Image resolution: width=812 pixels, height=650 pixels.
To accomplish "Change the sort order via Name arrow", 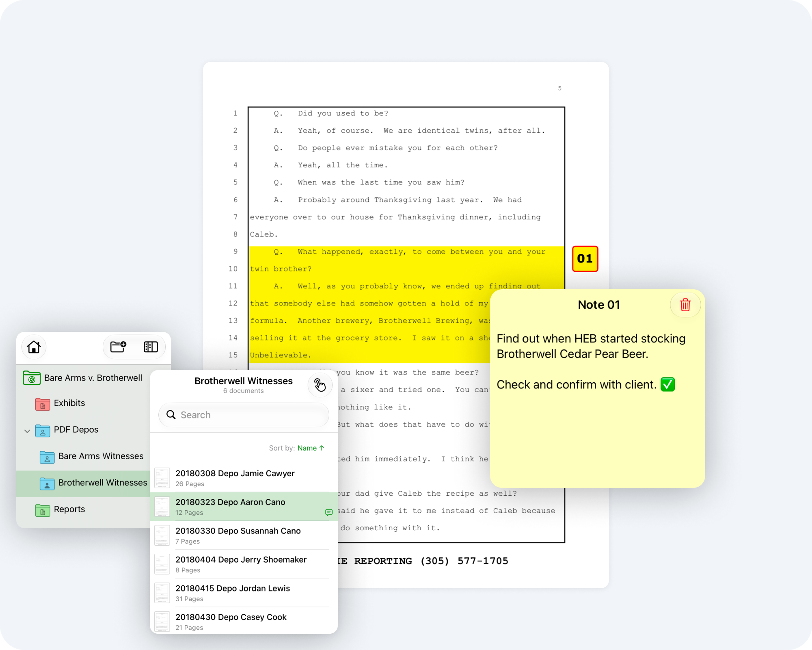I will coord(311,448).
